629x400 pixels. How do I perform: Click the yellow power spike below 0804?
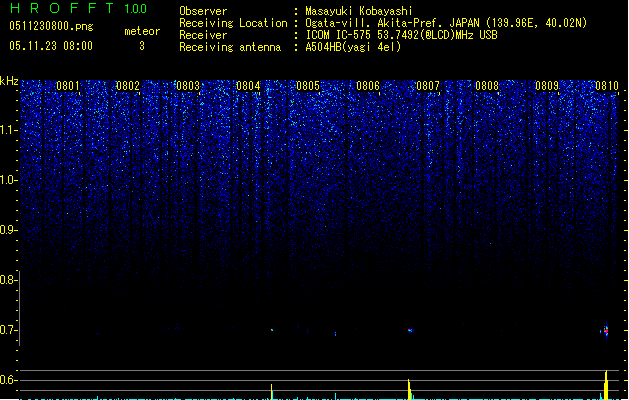pos(272,392)
